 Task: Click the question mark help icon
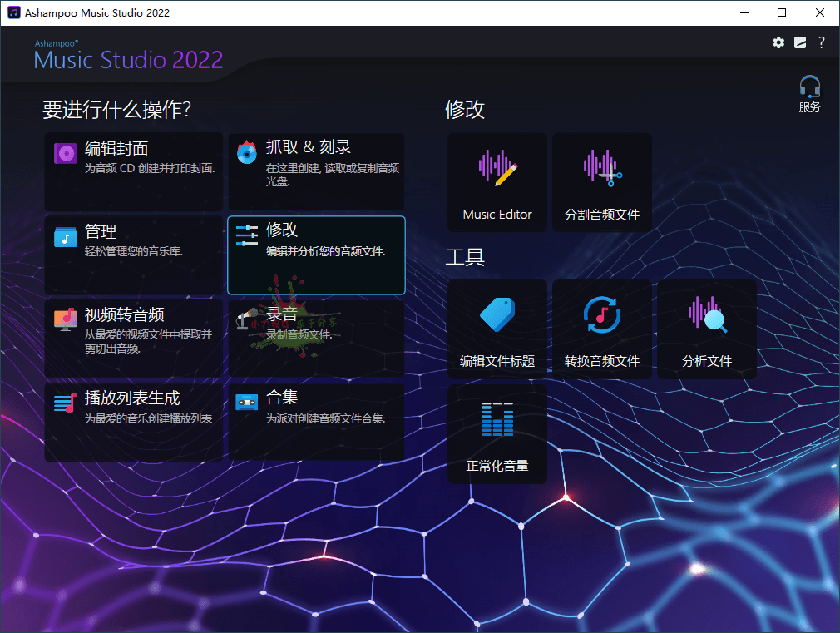pyautogui.click(x=822, y=42)
